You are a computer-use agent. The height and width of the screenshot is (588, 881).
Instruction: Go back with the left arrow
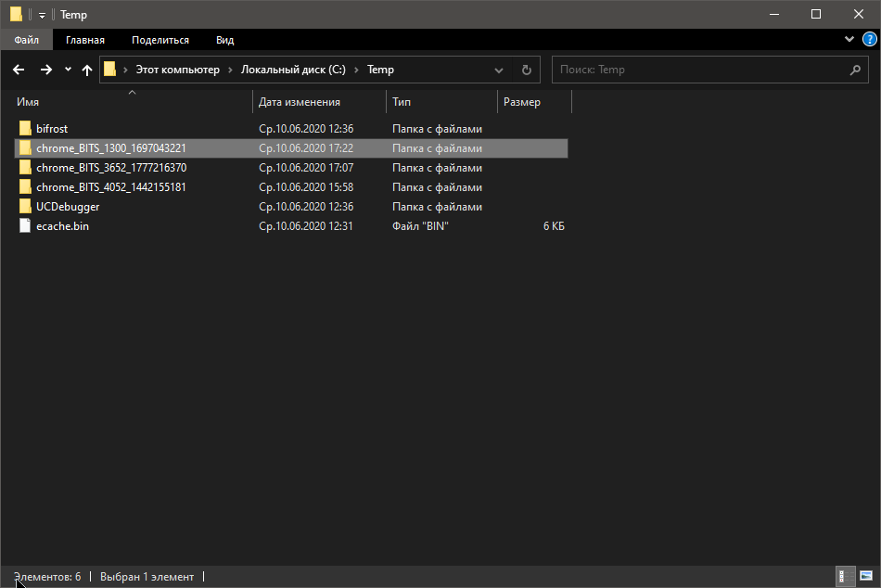pos(19,70)
